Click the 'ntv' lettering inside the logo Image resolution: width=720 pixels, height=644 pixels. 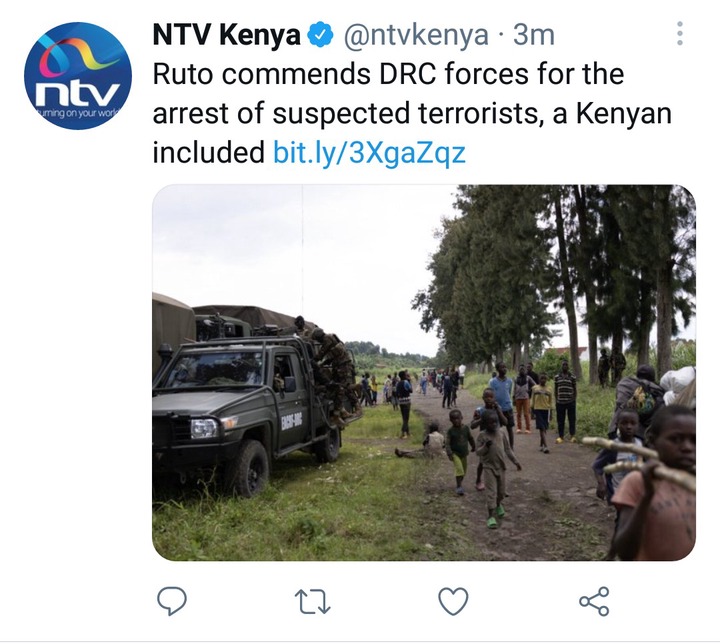[78, 94]
